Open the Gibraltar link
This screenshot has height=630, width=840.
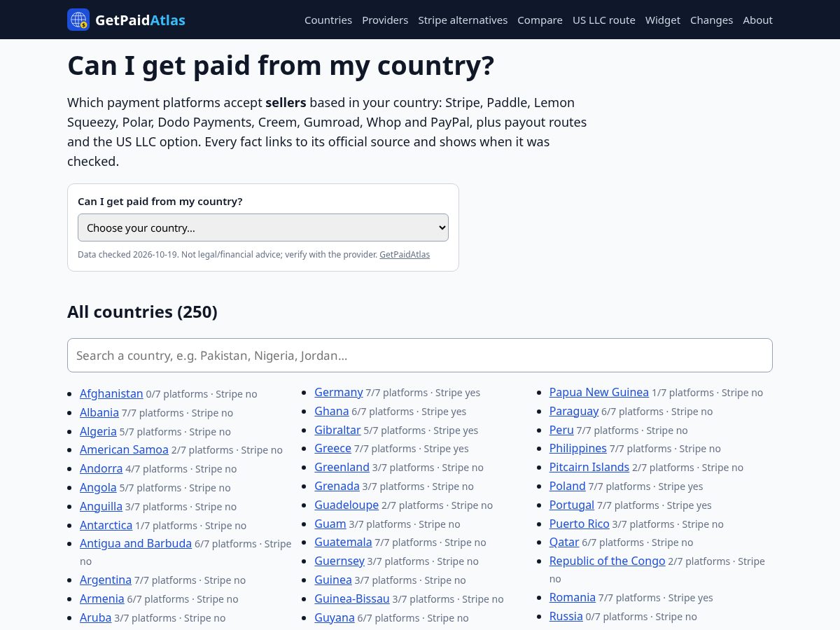coord(337,430)
